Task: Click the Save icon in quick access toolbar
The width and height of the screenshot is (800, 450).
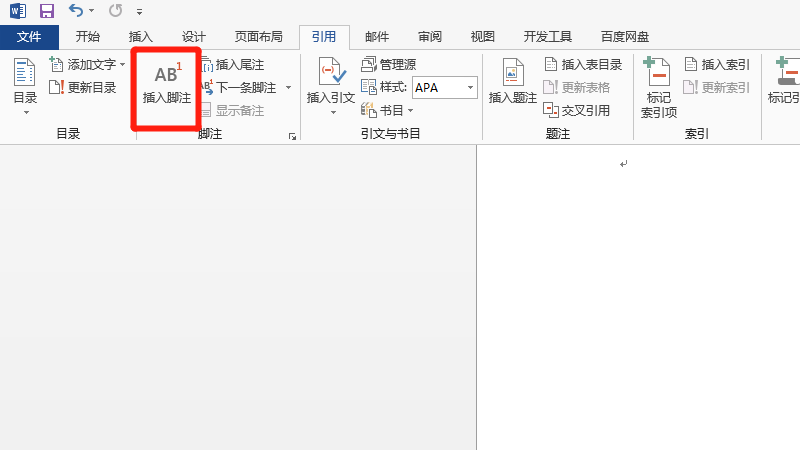Action: (x=46, y=11)
